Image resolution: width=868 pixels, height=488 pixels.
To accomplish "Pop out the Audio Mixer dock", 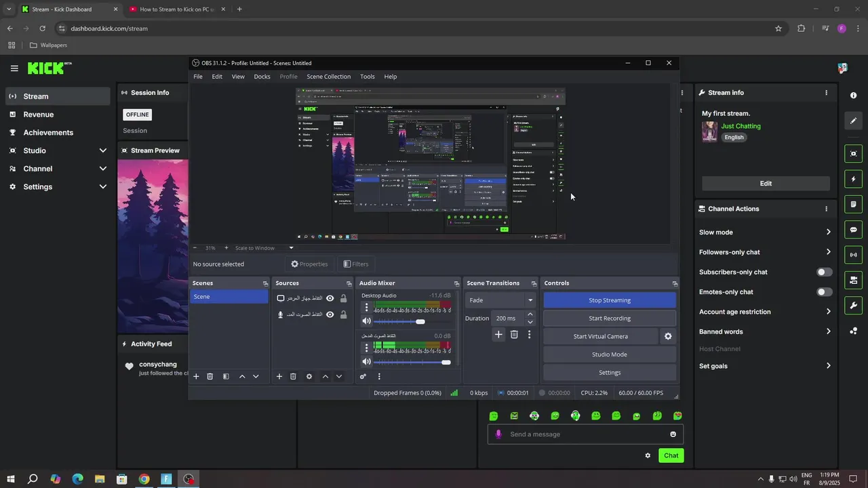I will (x=456, y=283).
